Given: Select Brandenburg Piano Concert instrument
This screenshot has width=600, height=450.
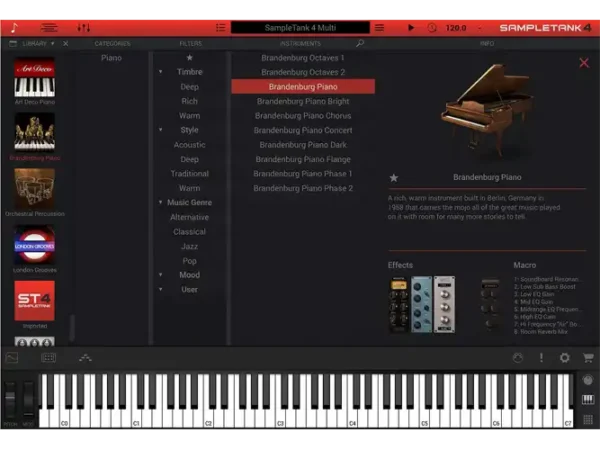Looking at the screenshot, I should click(x=303, y=130).
